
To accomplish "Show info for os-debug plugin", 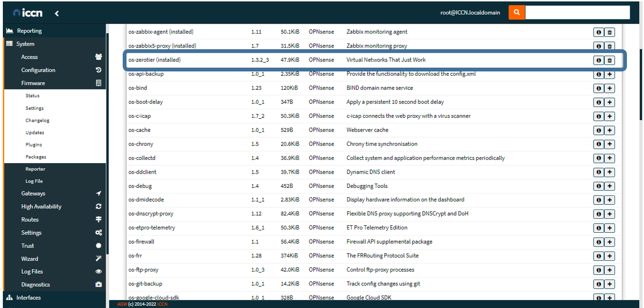I will [x=599, y=186].
